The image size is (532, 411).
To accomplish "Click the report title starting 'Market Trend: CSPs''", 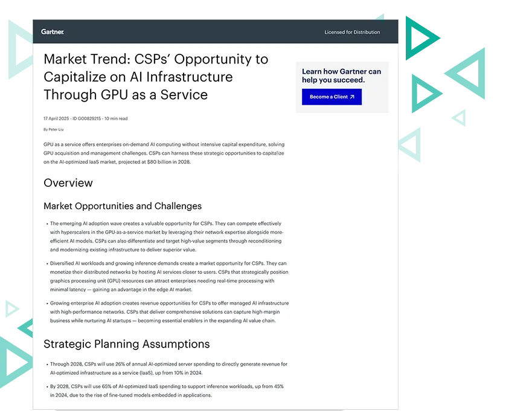I will click(156, 77).
